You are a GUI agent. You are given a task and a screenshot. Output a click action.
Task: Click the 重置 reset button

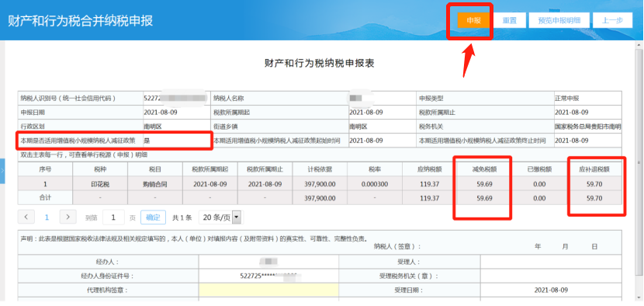(509, 20)
